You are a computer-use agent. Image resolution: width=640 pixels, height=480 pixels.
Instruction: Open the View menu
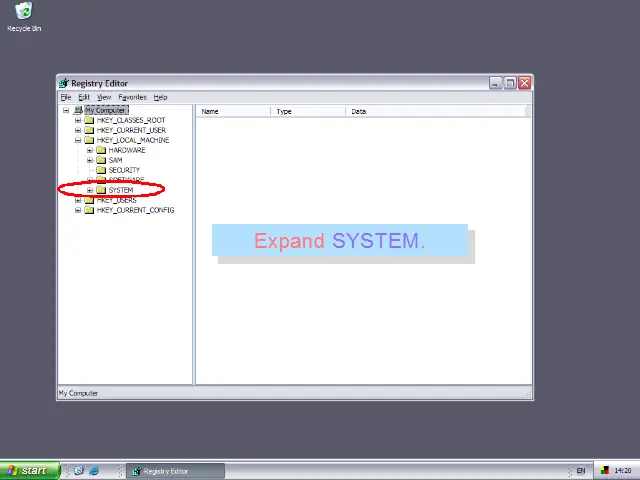(104, 97)
